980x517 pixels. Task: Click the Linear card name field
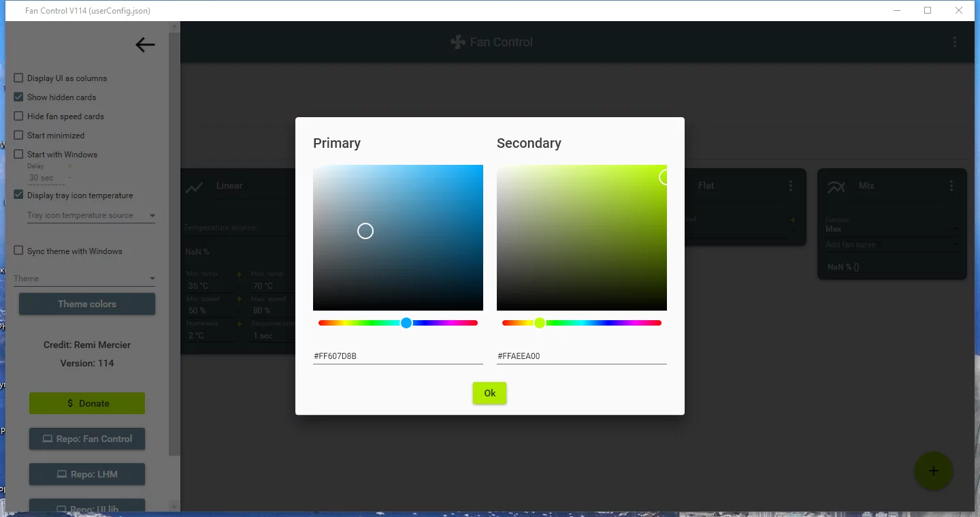pyautogui.click(x=255, y=186)
